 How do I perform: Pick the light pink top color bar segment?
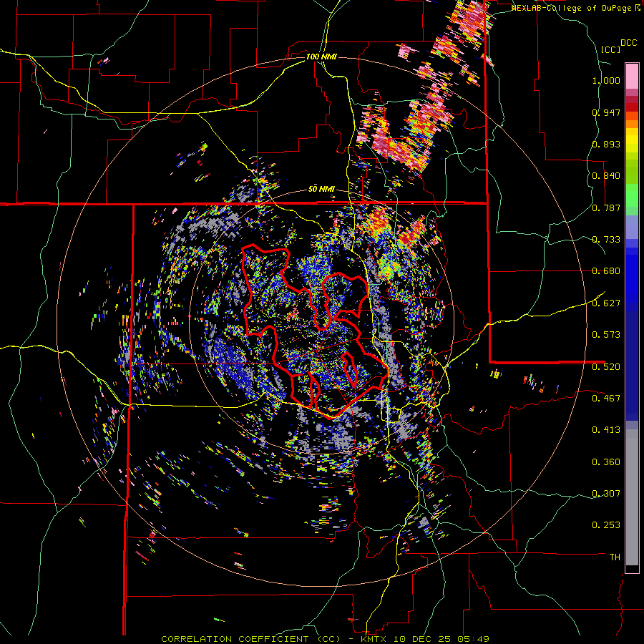point(632,76)
